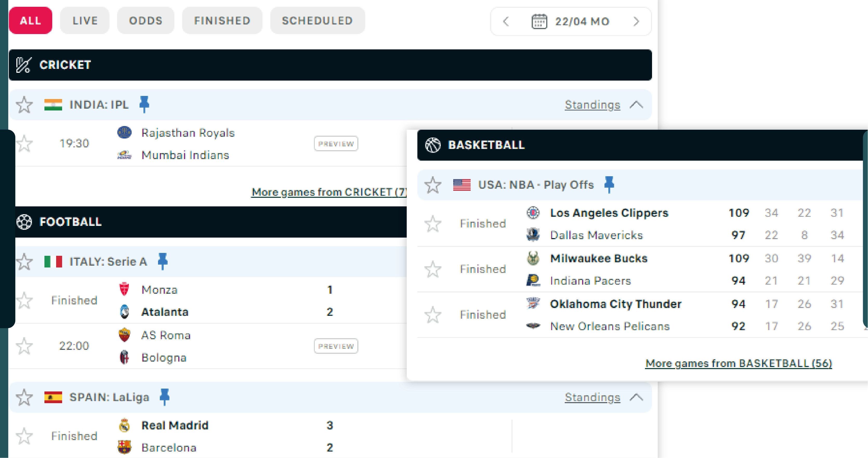
Task: Collapse the SPAIN: LaLiga section
Action: click(636, 397)
